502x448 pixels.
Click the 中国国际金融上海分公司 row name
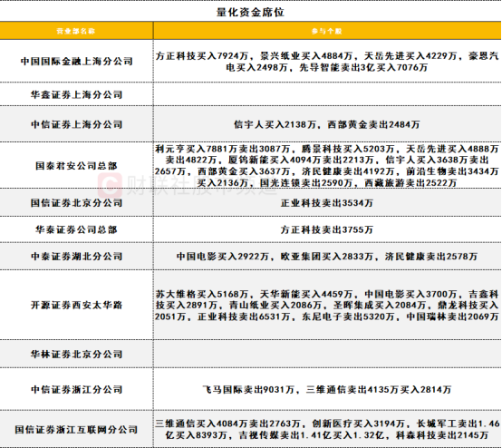point(76,61)
